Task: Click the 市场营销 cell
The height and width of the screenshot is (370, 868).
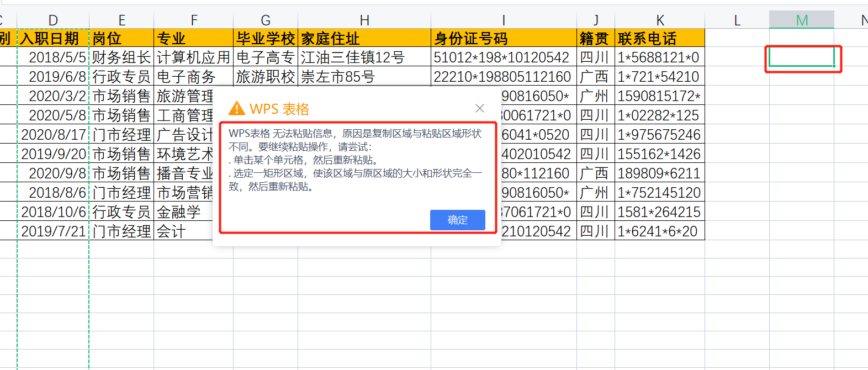Action: point(183,192)
